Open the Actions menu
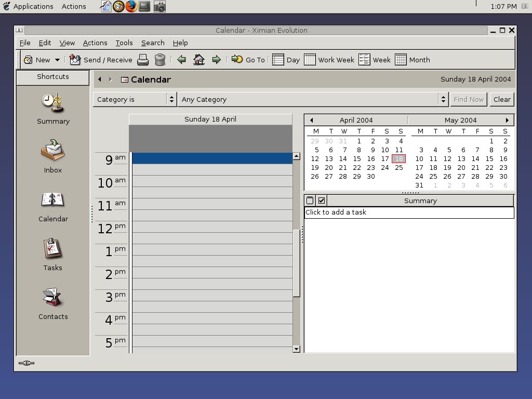The width and height of the screenshot is (532, 399). pyautogui.click(x=95, y=43)
